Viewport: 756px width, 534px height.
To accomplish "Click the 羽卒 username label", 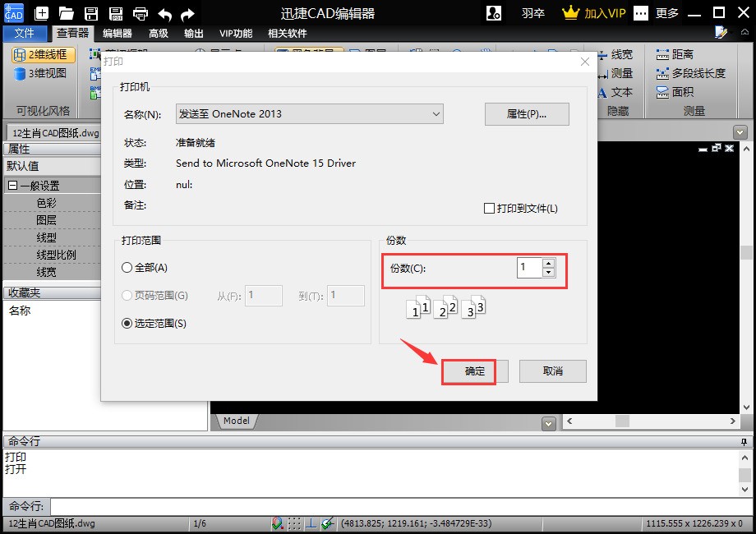I will pos(532,13).
